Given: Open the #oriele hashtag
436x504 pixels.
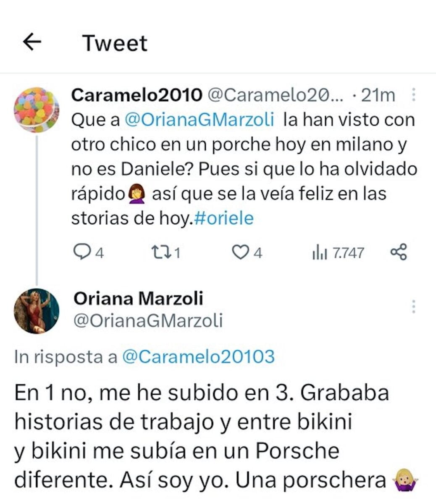Looking at the screenshot, I should (224, 218).
